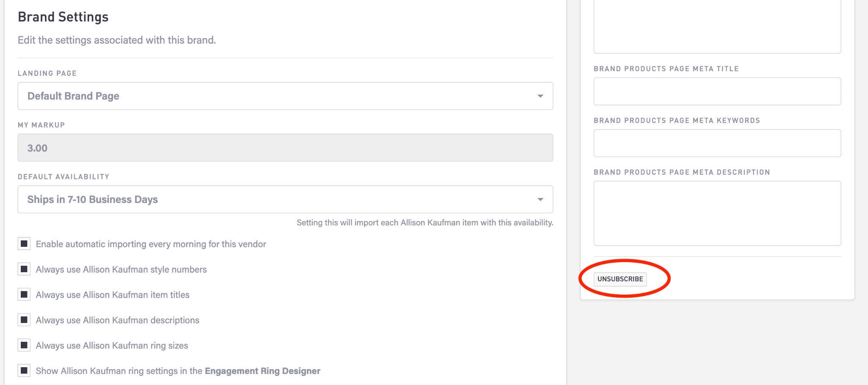Click the 'Always use Allison Kaufman item titles' label text
Screen dimensions: 868x385
[x=112, y=295]
